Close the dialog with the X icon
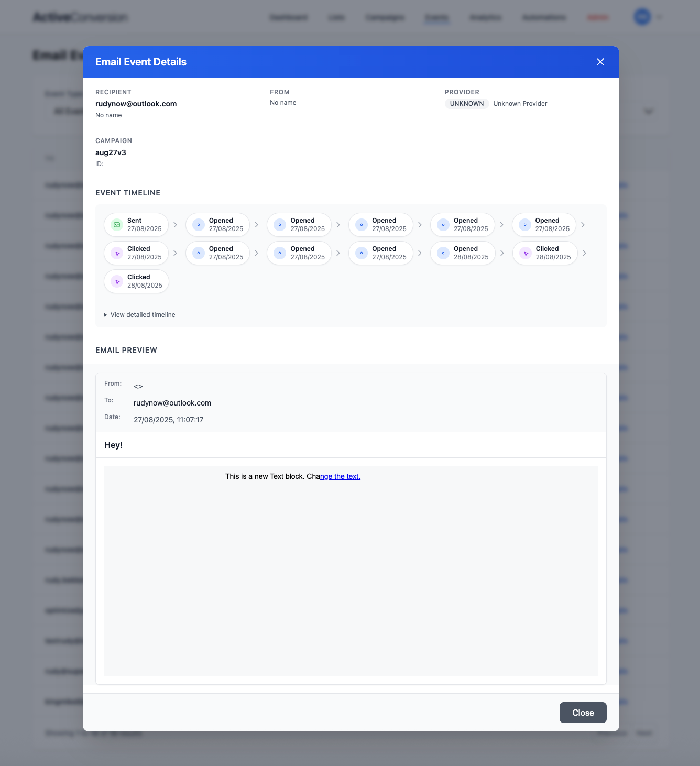This screenshot has height=766, width=700. (x=600, y=62)
